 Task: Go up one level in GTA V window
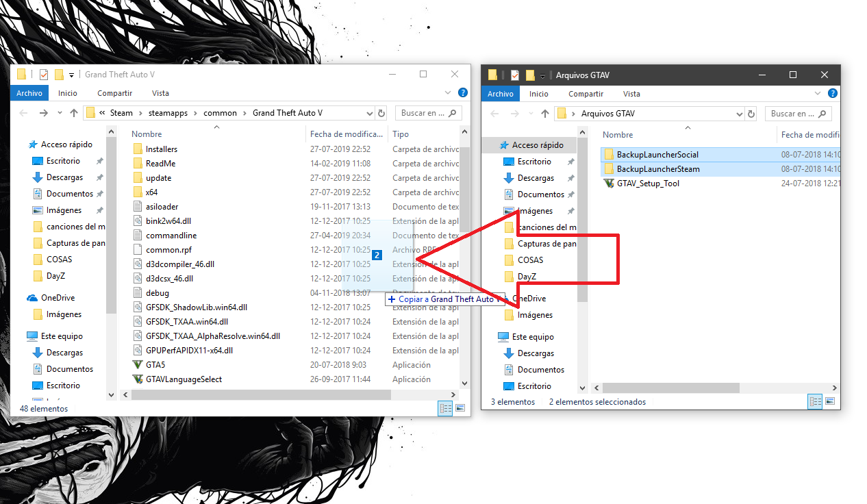pyautogui.click(x=73, y=113)
